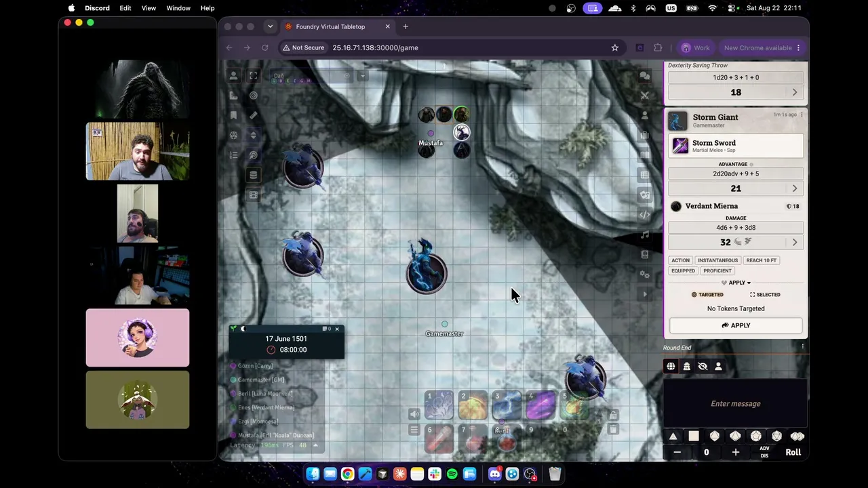Expand the player list arrow beside FPS
Viewport: 868px width, 488px height.
[x=315, y=445]
